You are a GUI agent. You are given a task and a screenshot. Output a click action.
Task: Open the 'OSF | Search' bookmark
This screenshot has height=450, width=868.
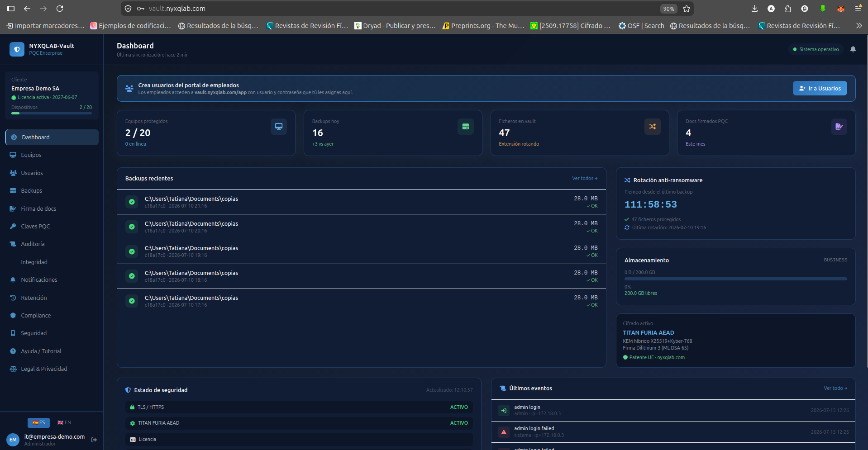[641, 26]
